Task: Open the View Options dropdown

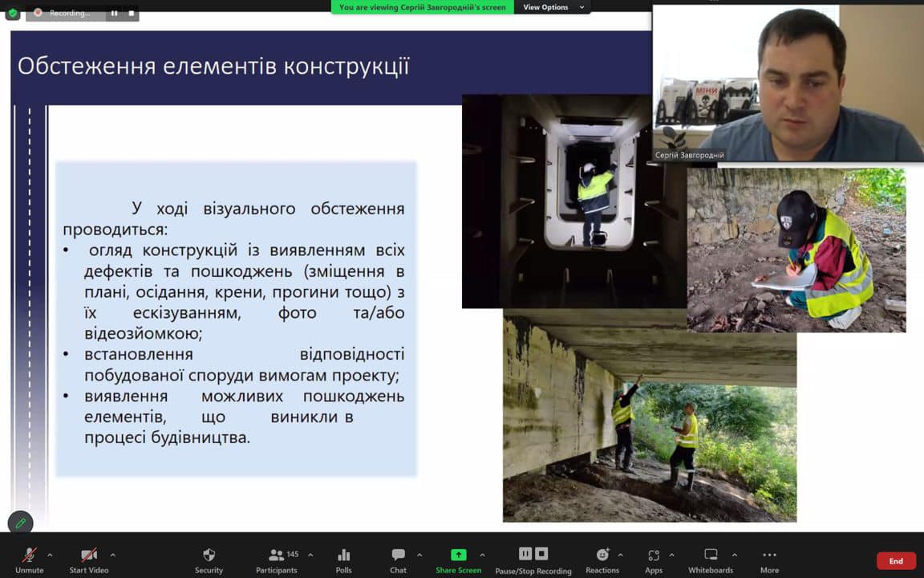Action: (x=553, y=7)
